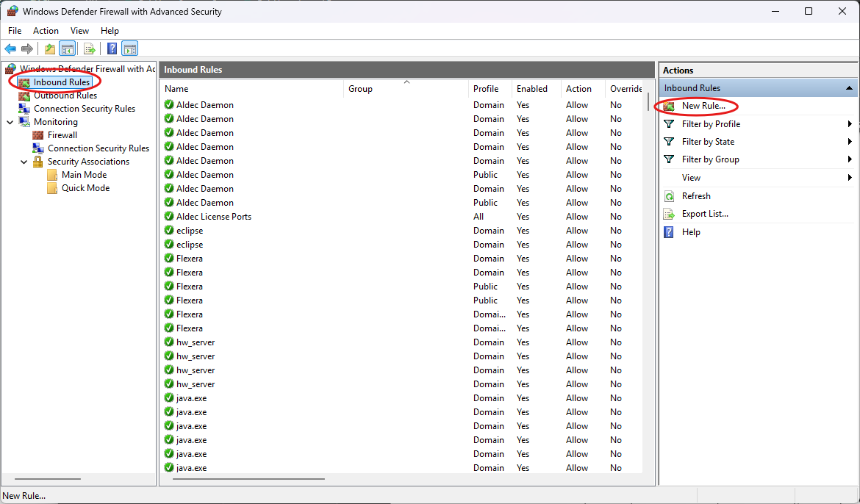Toggle the Show/Hide Action Pane icon
The width and height of the screenshot is (860, 504).
pos(130,49)
